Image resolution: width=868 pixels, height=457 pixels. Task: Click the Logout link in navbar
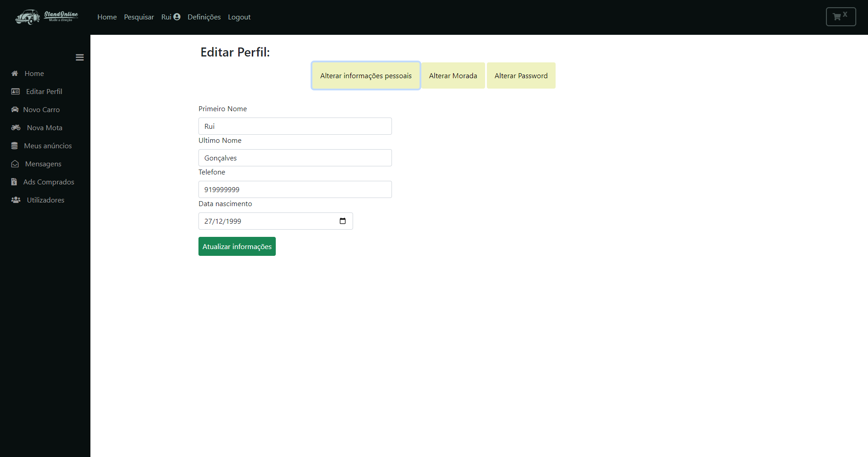pos(239,17)
